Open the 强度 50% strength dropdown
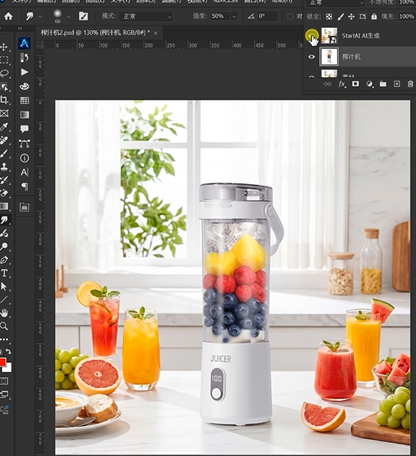This screenshot has width=416, height=456. (x=234, y=16)
